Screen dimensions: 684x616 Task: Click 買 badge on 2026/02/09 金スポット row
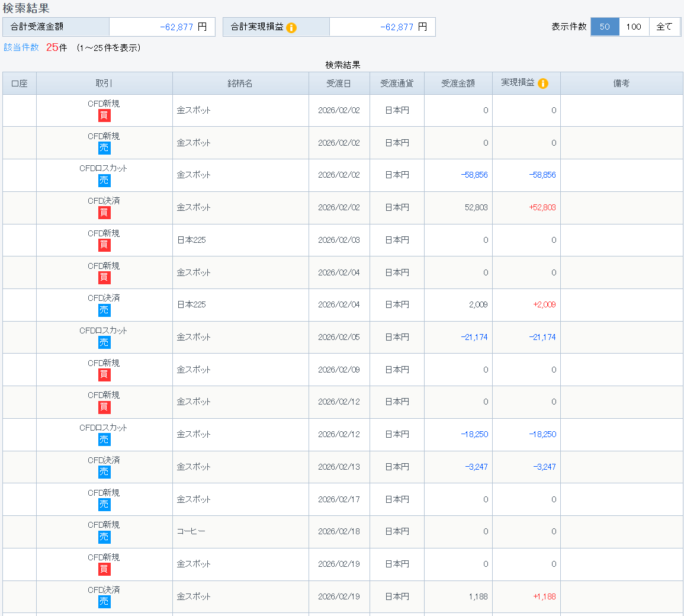tap(104, 375)
